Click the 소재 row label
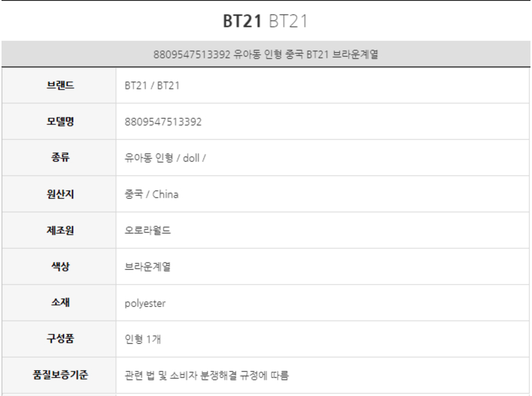532x396 pixels. click(x=60, y=303)
